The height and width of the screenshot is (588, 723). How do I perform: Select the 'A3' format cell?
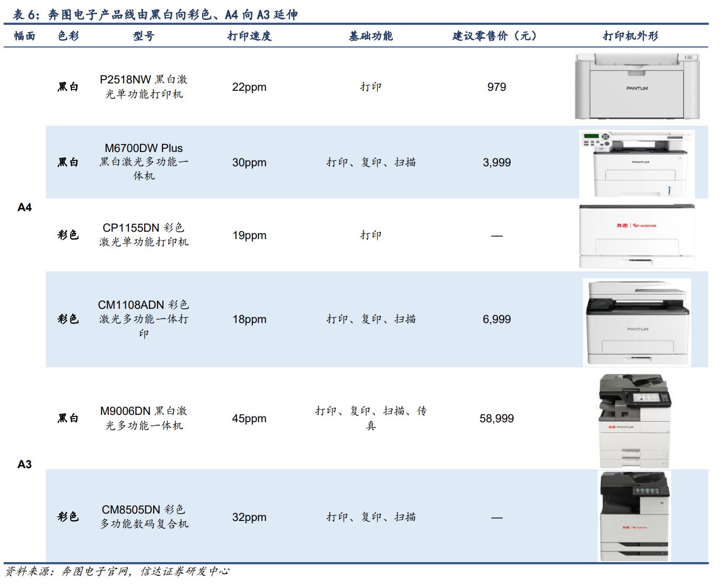[x=24, y=464]
